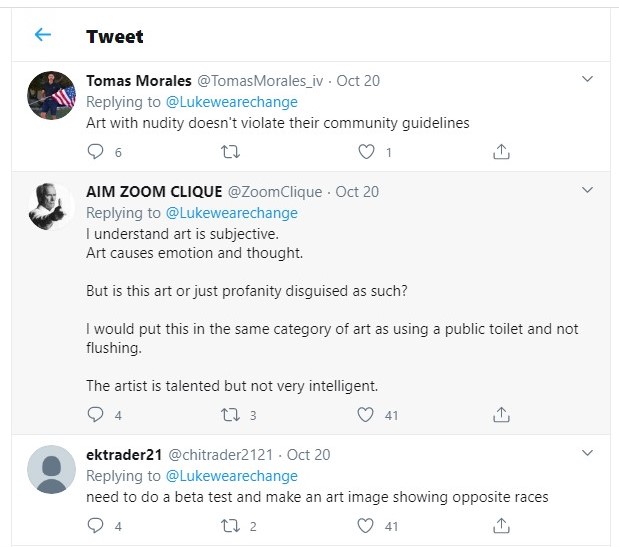
Task: Open dropdown chevron on ektrader21's tweet
Action: point(588,453)
